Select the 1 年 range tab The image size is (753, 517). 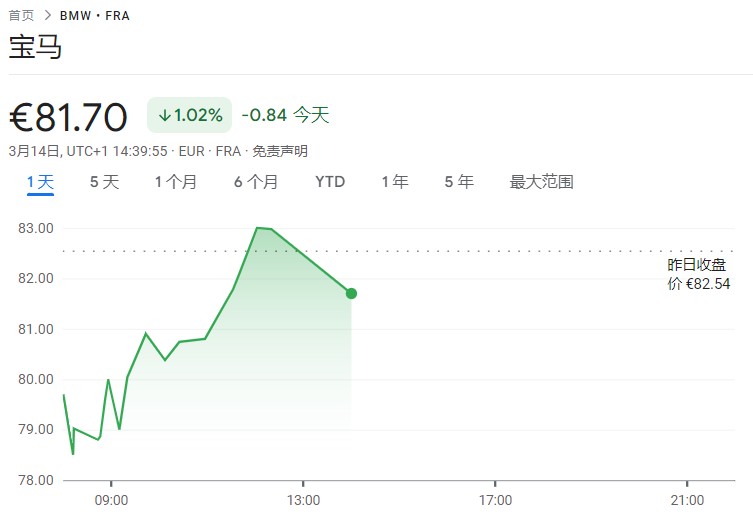pyautogui.click(x=395, y=182)
